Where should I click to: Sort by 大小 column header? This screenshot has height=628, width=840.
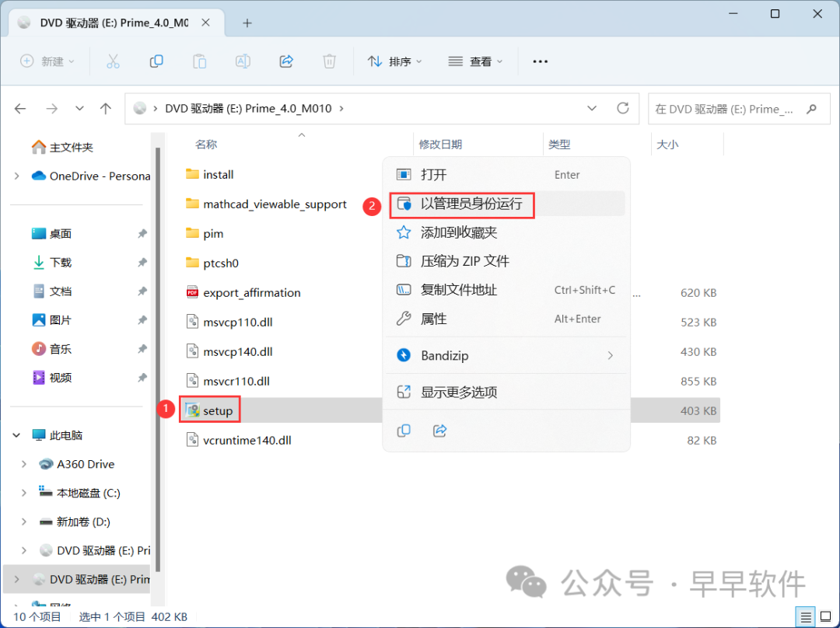pos(667,145)
